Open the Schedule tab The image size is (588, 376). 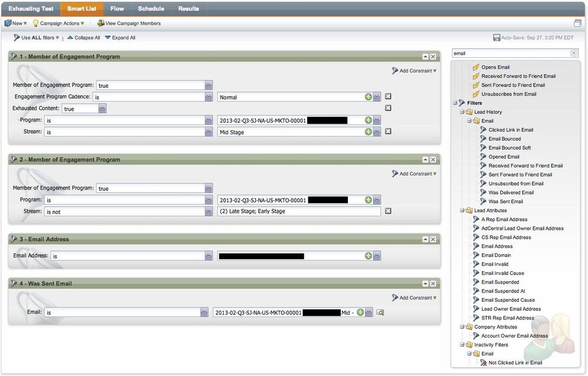click(x=151, y=9)
